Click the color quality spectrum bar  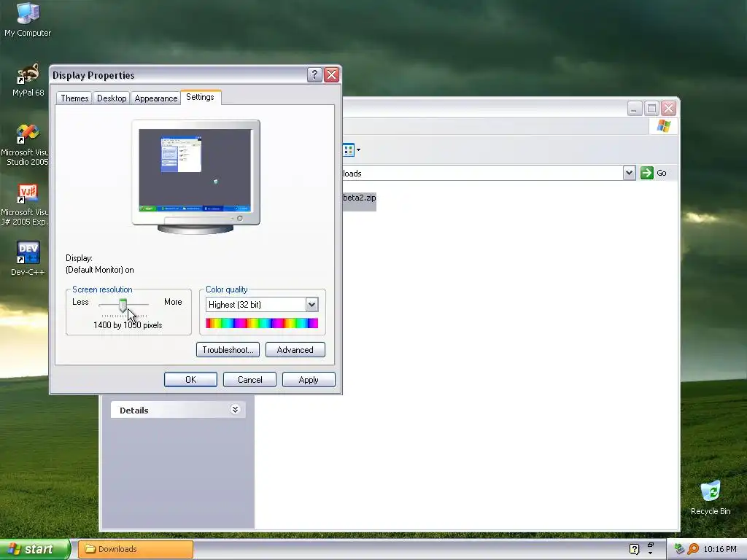click(262, 323)
